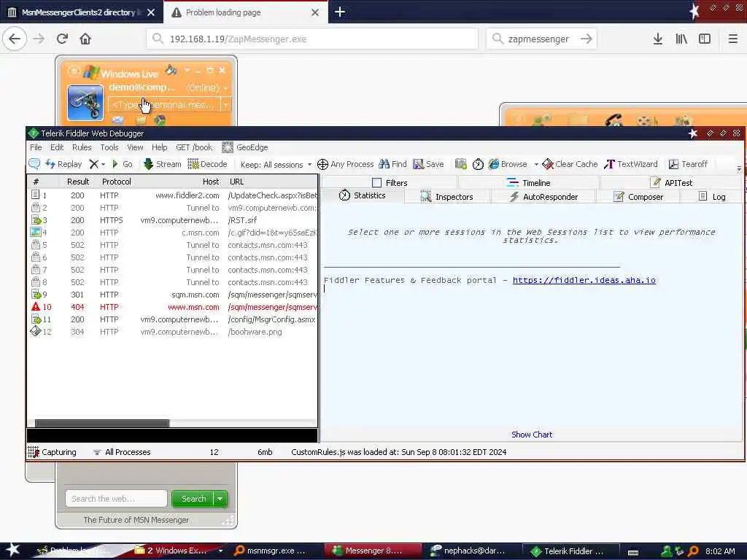
Task: Open the fiddler.ideas.aha.io link
Action: point(584,280)
